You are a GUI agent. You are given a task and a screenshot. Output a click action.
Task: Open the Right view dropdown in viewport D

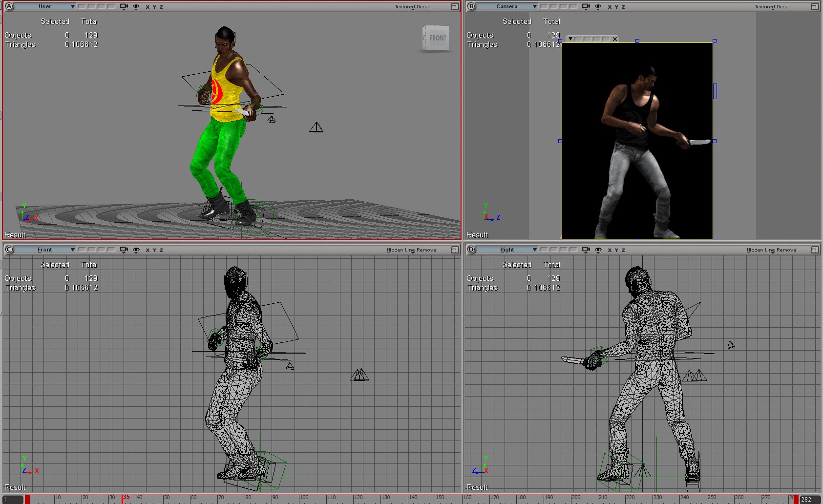(507, 250)
